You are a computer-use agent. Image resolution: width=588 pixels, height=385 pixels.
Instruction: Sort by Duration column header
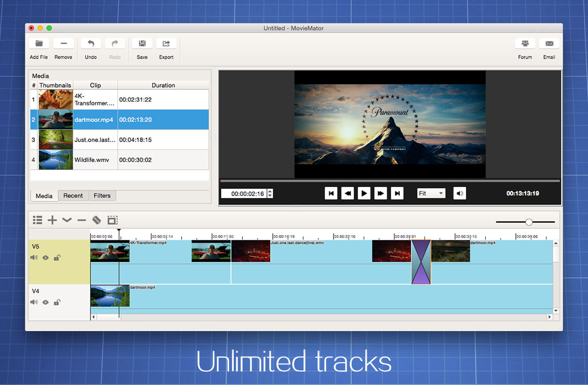click(x=163, y=86)
